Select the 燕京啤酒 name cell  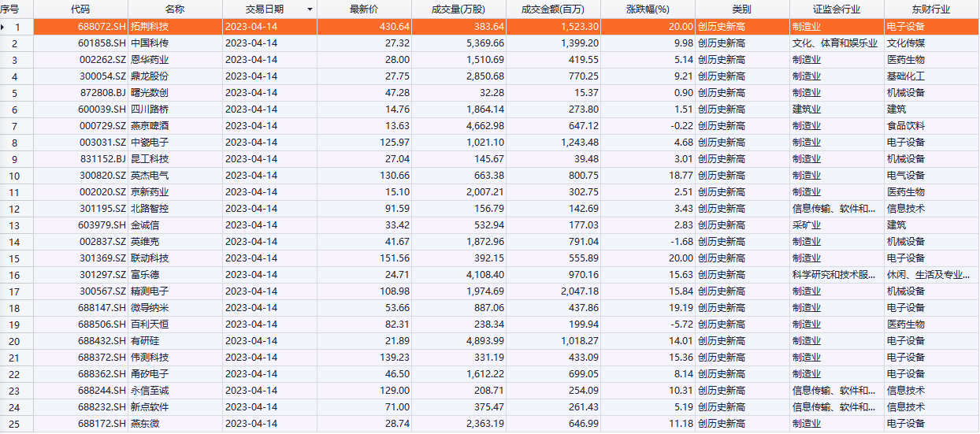[x=150, y=126]
